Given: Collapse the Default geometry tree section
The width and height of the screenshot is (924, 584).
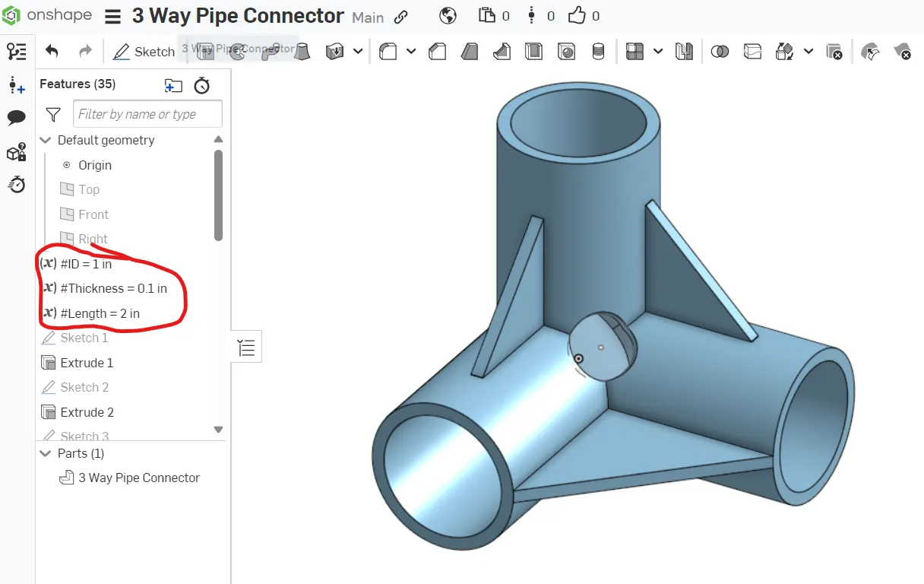Looking at the screenshot, I should click(45, 140).
